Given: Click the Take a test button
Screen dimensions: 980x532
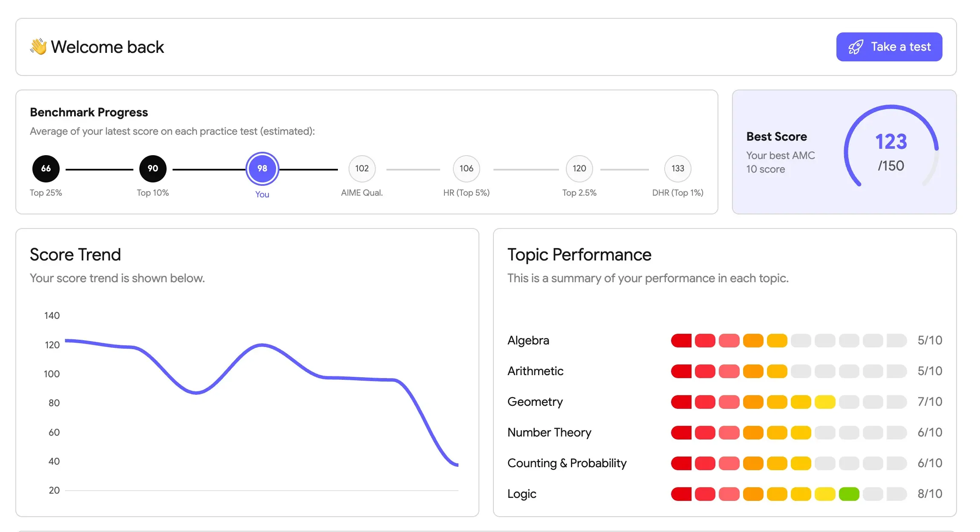Looking at the screenshot, I should [x=889, y=47].
